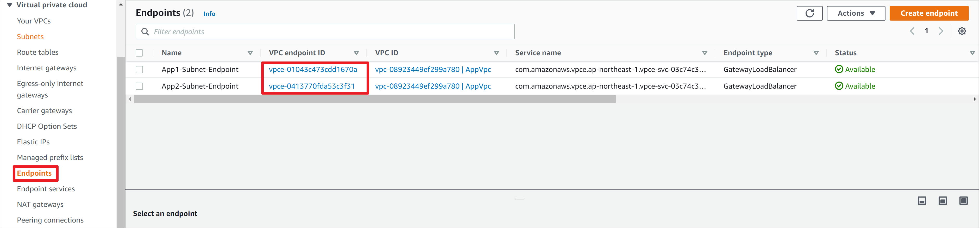Open NAT gateways in sidebar
The width and height of the screenshot is (980, 228).
[x=40, y=204]
